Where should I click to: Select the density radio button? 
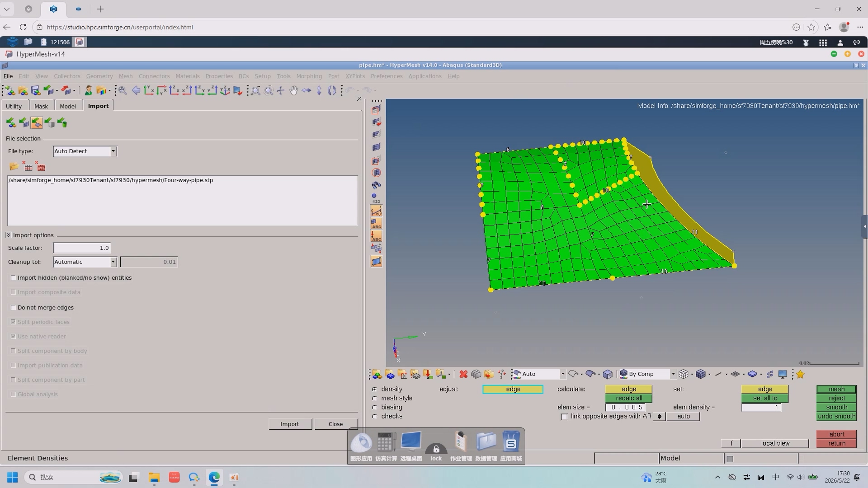(x=374, y=389)
